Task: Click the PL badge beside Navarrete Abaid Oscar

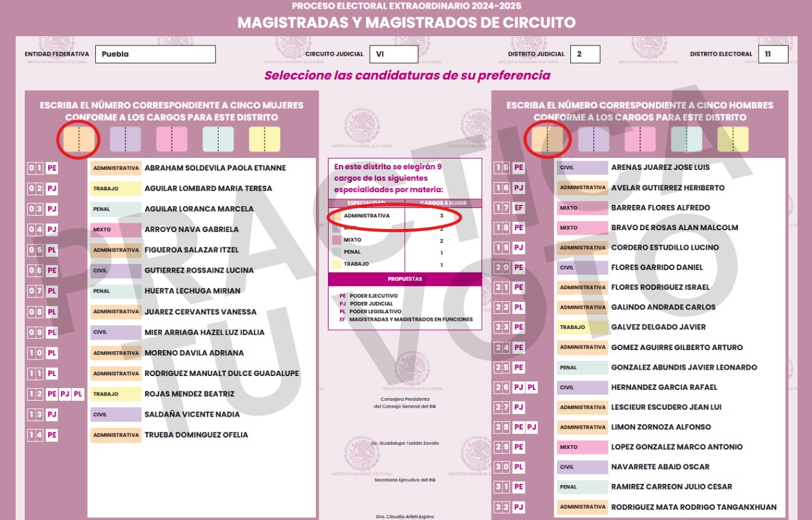Action: pyautogui.click(x=518, y=467)
